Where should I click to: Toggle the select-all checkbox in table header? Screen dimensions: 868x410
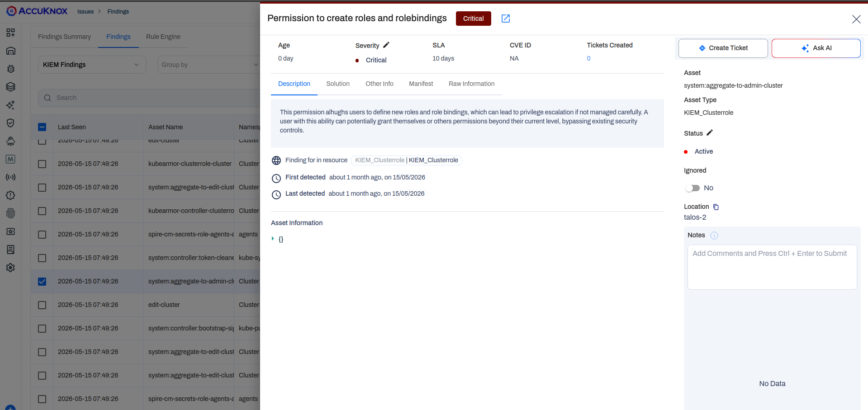click(42, 127)
